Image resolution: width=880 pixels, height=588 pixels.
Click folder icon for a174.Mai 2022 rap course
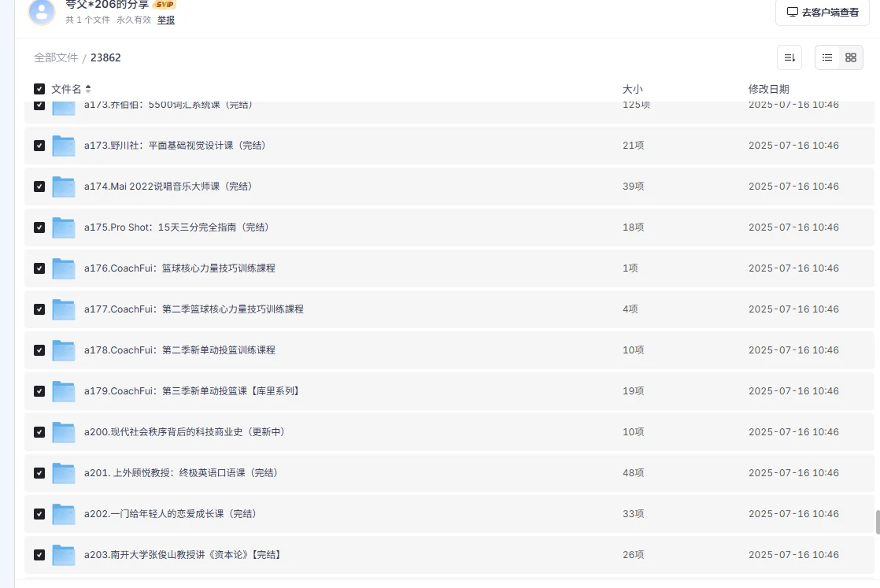(x=63, y=187)
